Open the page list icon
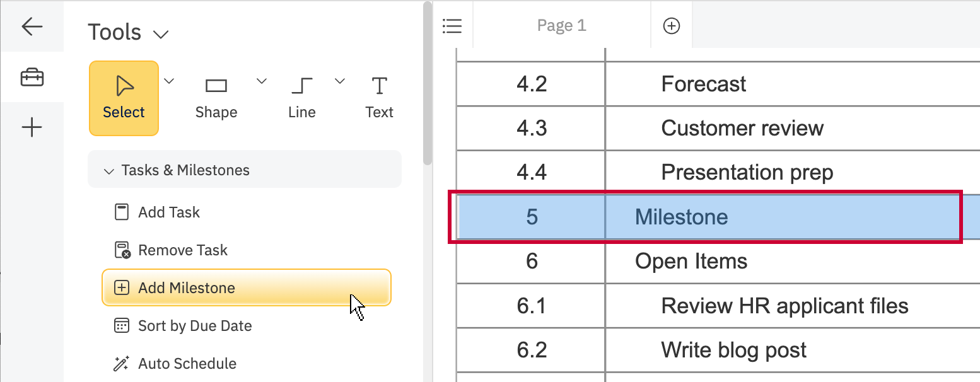The height and width of the screenshot is (382, 980). (x=452, y=26)
